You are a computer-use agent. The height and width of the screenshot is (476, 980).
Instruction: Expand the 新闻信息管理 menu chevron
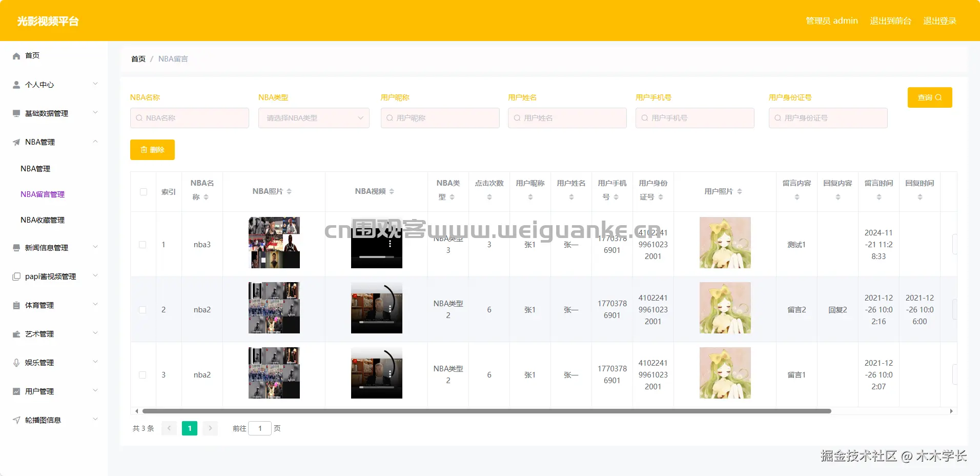pos(95,247)
